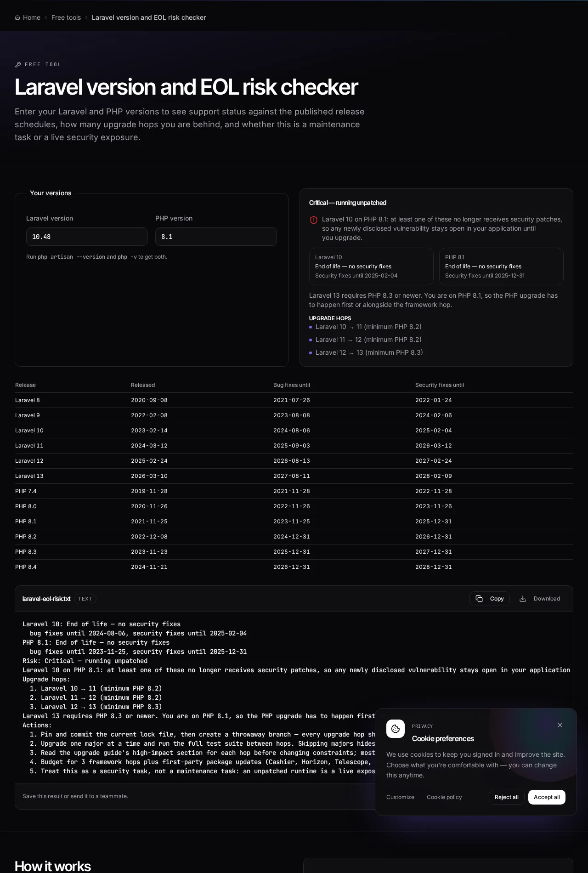Image resolution: width=588 pixels, height=873 pixels.
Task: Click the Risk: Critical line in the output
Action: pyautogui.click(x=85, y=661)
